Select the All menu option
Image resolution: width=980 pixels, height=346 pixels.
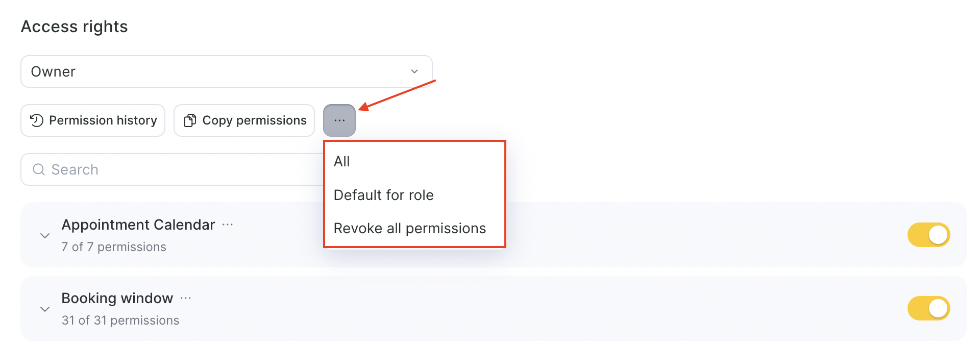342,162
